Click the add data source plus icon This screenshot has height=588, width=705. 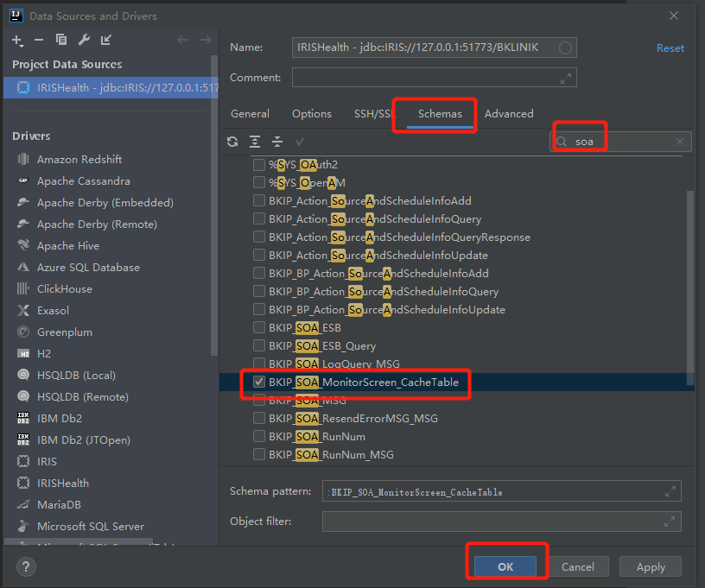point(17,40)
